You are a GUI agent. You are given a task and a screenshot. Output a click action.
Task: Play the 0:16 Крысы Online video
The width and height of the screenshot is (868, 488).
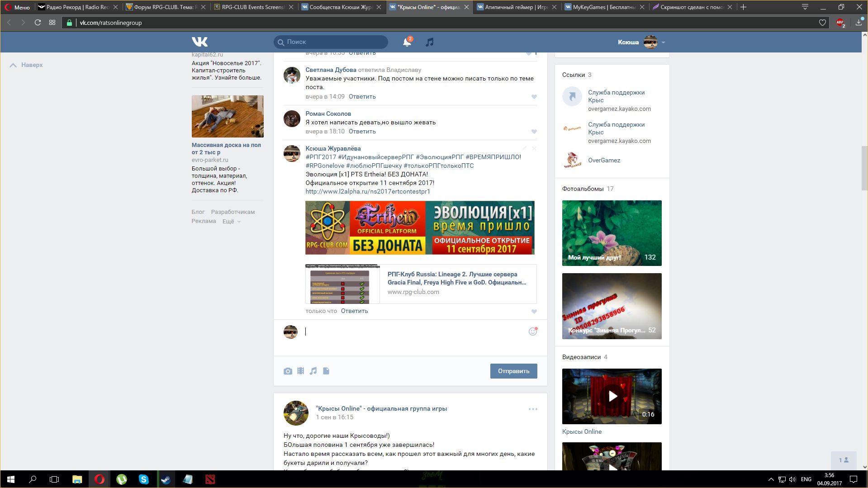612,396
